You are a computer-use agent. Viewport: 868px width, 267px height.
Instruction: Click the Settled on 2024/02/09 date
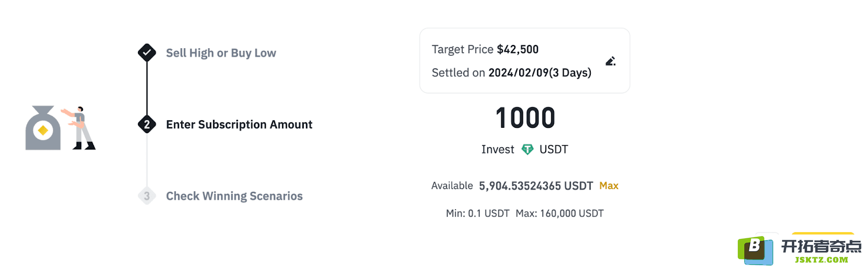click(512, 73)
